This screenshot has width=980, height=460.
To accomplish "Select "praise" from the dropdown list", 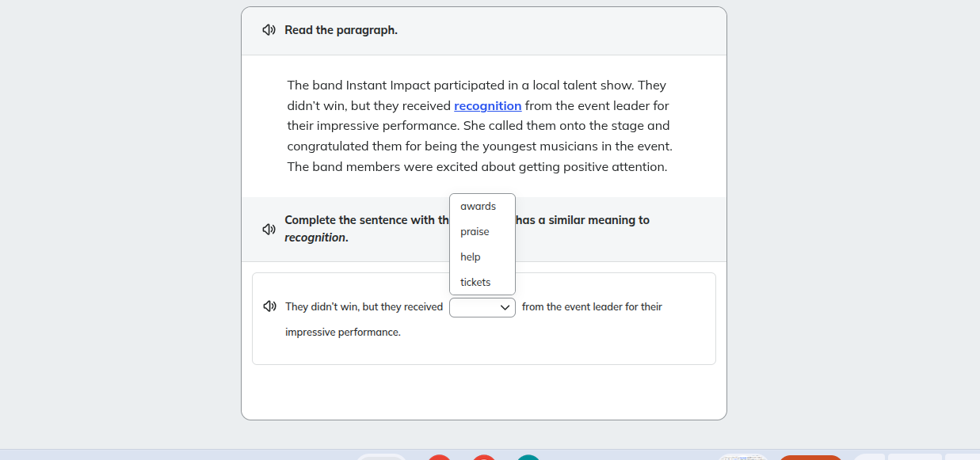I will [475, 231].
